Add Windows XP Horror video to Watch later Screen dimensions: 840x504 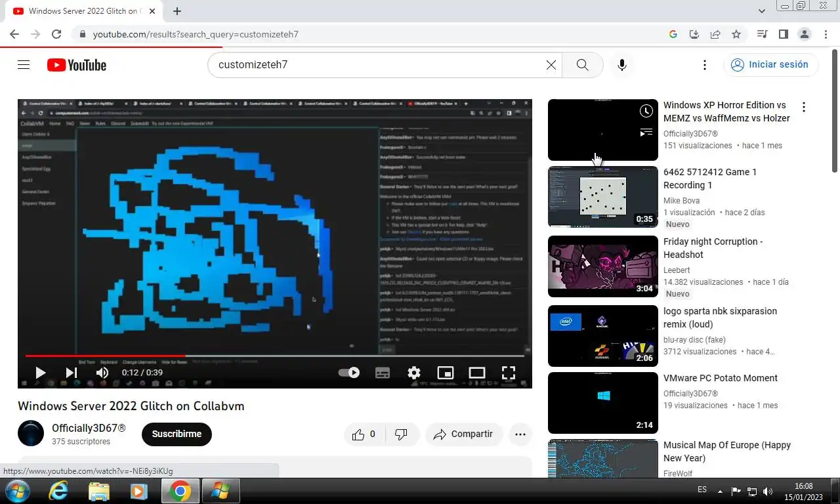pyautogui.click(x=646, y=111)
